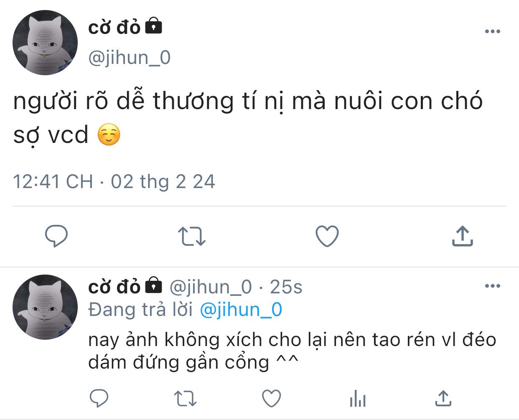The image size is (519, 420).
Task: Open more options for main tweet
Action: click(493, 31)
